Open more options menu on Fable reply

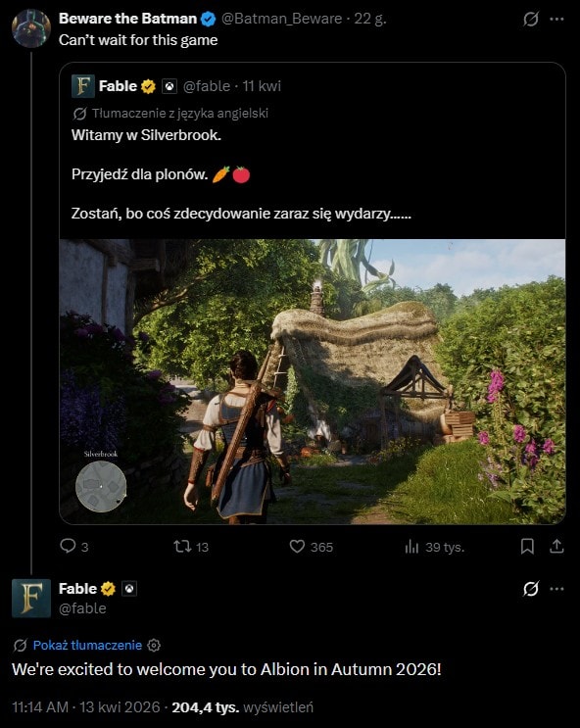pyautogui.click(x=556, y=589)
